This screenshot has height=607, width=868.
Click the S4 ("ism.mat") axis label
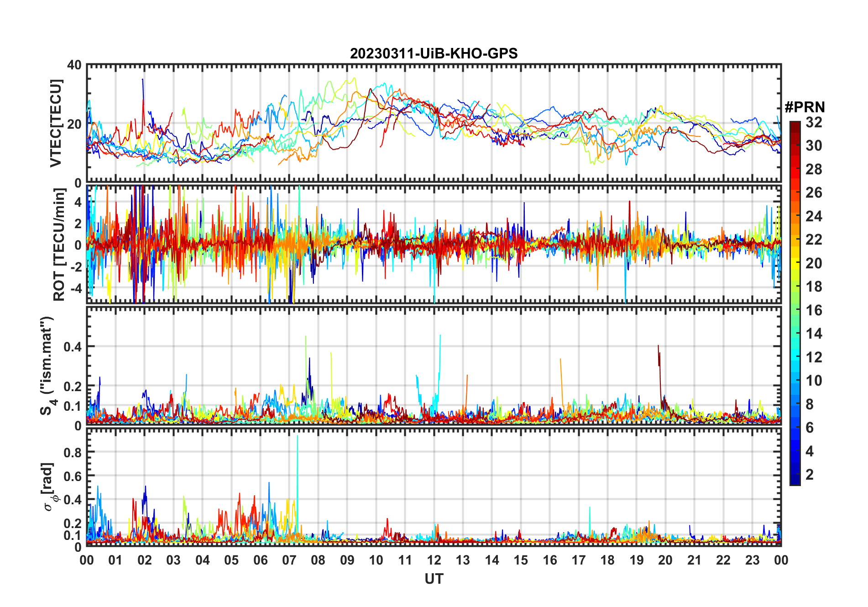[47, 366]
